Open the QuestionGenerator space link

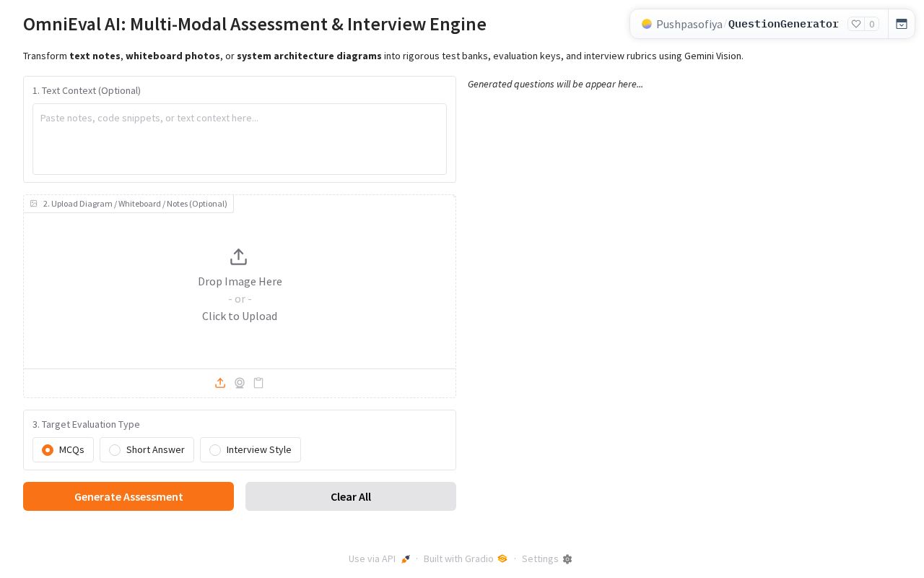783,24
